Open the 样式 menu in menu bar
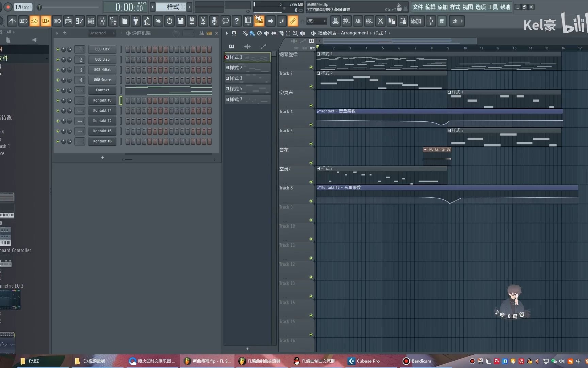Image resolution: width=588 pixels, height=368 pixels. pyautogui.click(x=455, y=7)
